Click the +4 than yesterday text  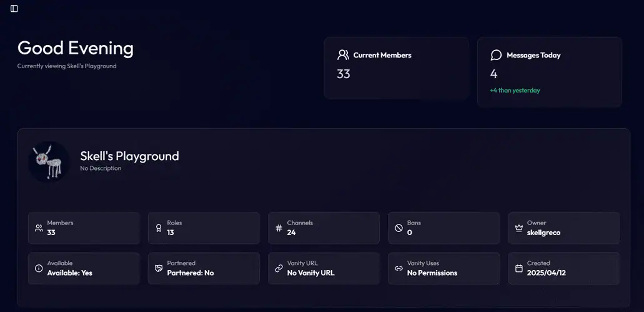tap(515, 90)
